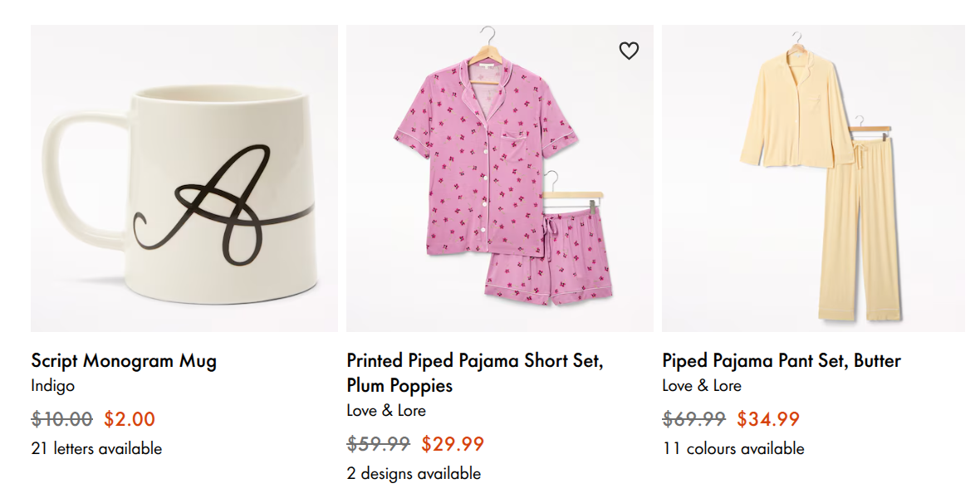This screenshot has height=503, width=980.
Task: Click the $34.99 price on the pant set
Action: (767, 419)
